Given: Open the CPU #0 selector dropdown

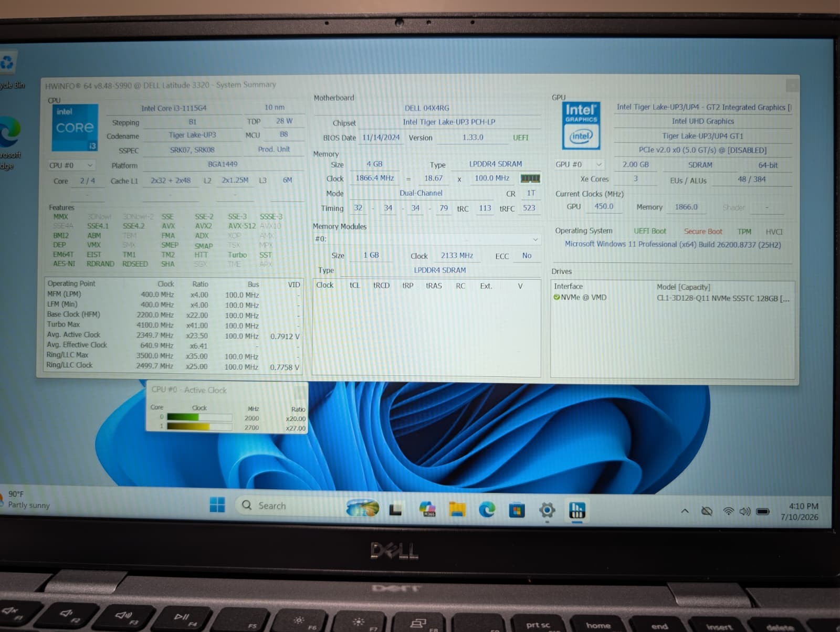Looking at the screenshot, I should point(71,165).
